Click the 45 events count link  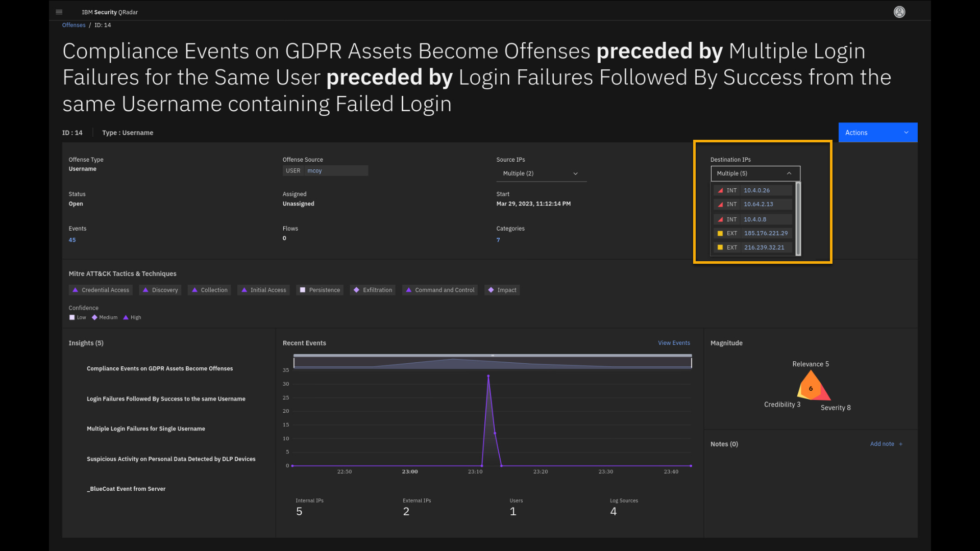(72, 240)
